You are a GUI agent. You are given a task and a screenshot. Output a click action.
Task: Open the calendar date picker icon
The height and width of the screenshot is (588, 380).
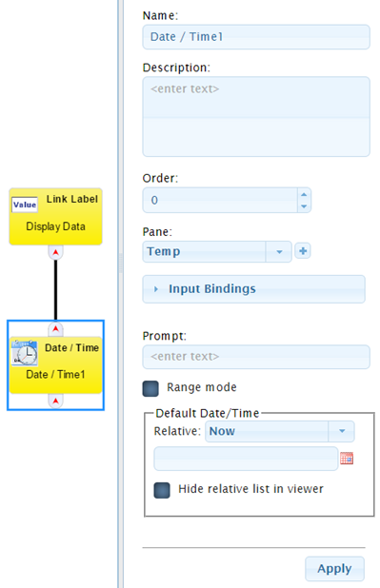(347, 459)
